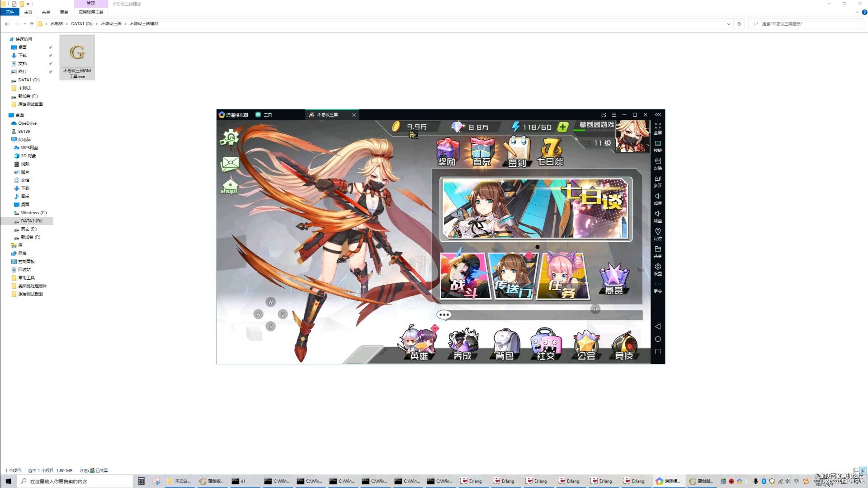Increase volume with the 加量 button
This screenshot has height=488, width=868.
tap(658, 199)
